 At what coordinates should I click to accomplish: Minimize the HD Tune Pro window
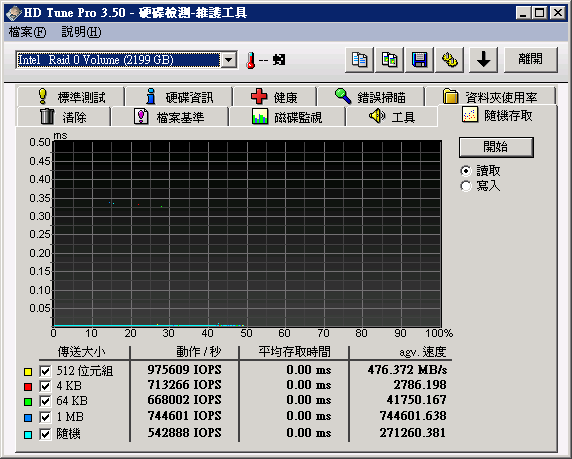point(523,13)
